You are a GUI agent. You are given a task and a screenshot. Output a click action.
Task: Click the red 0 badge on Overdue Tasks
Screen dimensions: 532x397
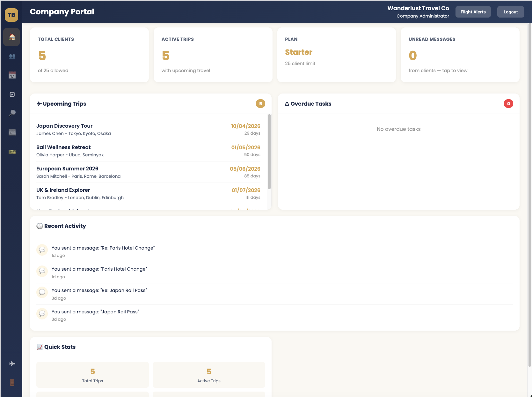509,103
